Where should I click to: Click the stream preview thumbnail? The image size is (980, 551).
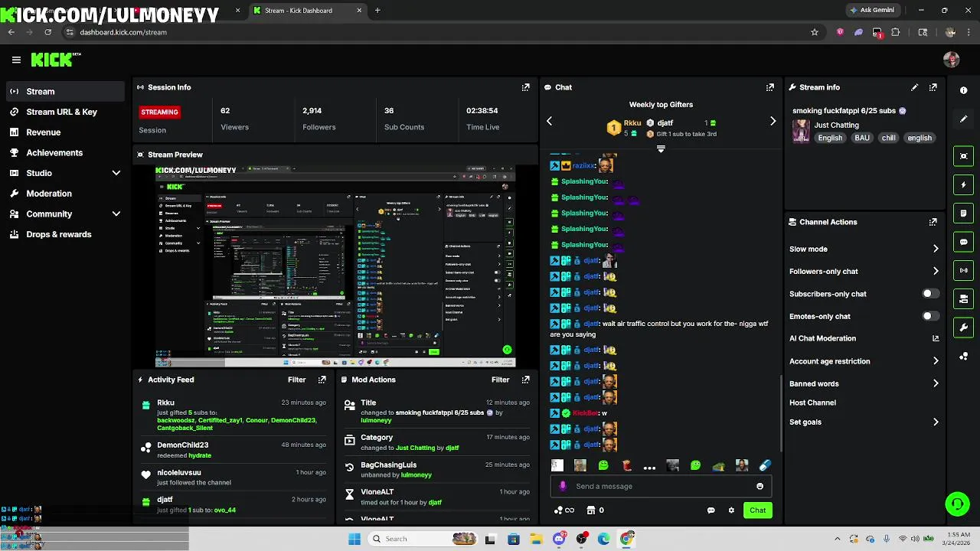[335, 267]
